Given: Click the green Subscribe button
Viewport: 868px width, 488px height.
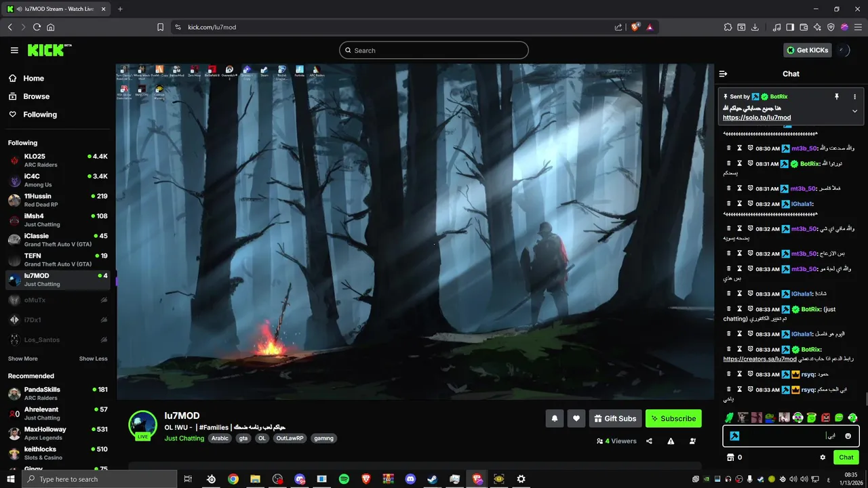Looking at the screenshot, I should coord(673,418).
